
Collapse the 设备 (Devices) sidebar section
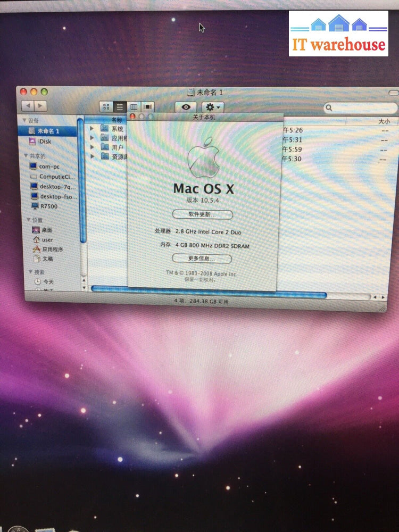(x=24, y=121)
